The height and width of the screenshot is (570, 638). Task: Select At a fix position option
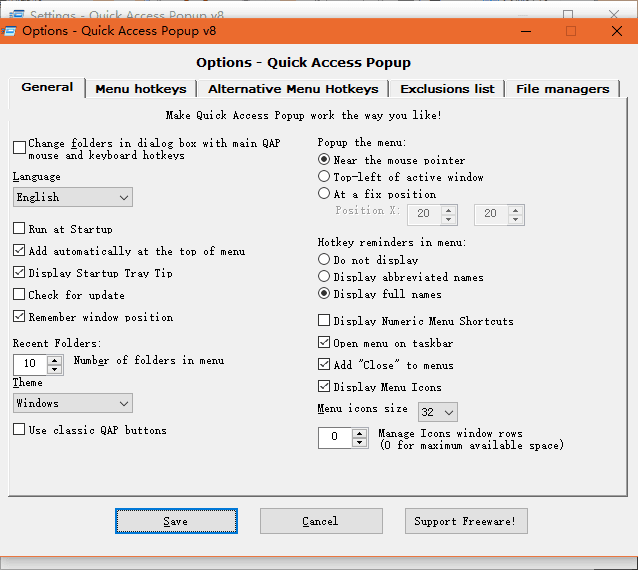(324, 193)
